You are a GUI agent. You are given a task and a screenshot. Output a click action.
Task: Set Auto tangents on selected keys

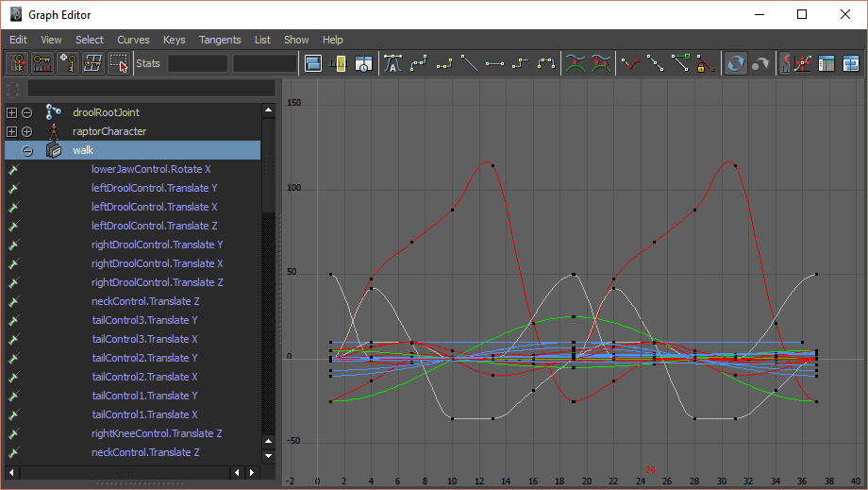tap(394, 63)
